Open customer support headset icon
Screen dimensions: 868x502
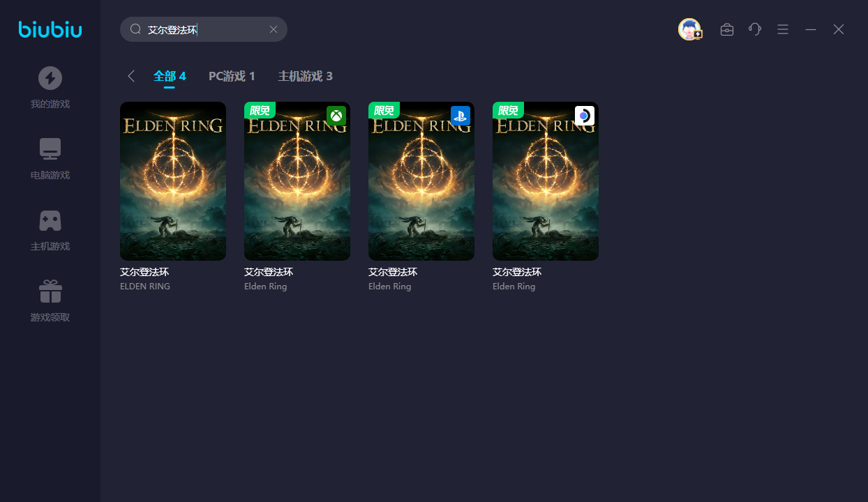755,29
